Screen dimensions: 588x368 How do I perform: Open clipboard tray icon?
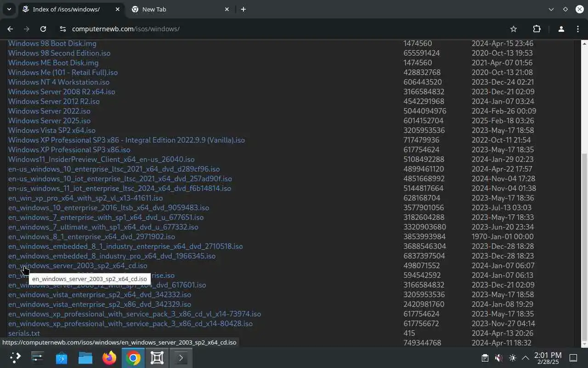point(485,358)
